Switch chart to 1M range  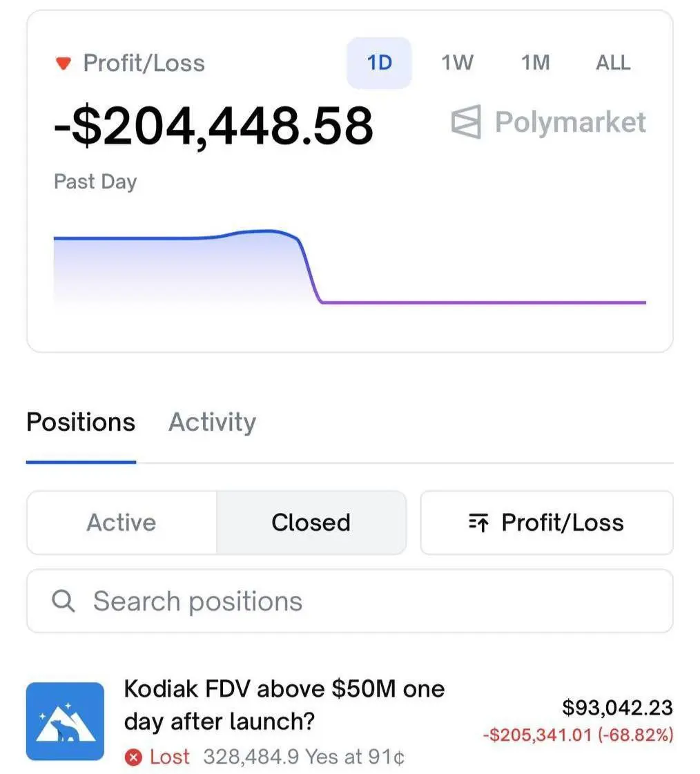535,63
